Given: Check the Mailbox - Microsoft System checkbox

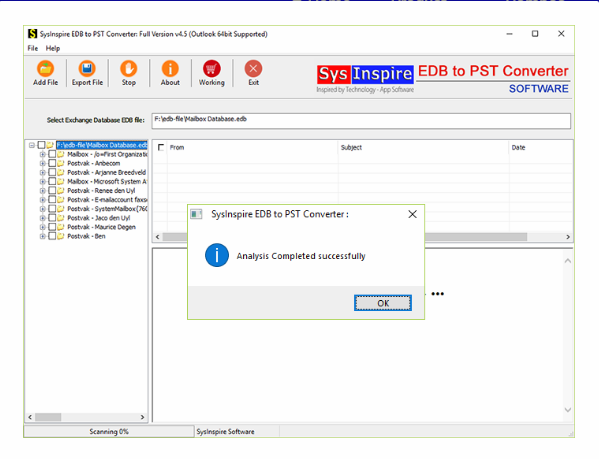Looking at the screenshot, I should coord(52,181).
